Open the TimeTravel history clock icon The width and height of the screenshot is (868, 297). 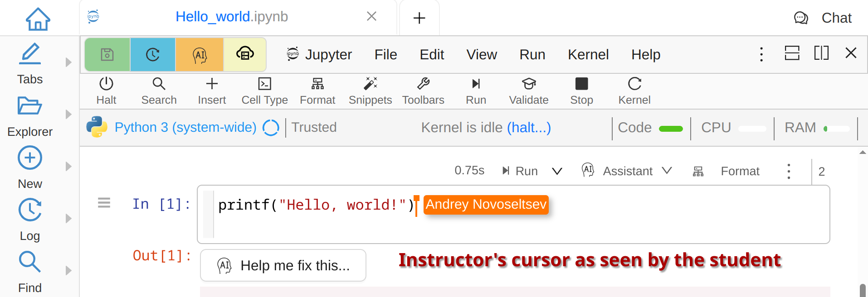[153, 55]
